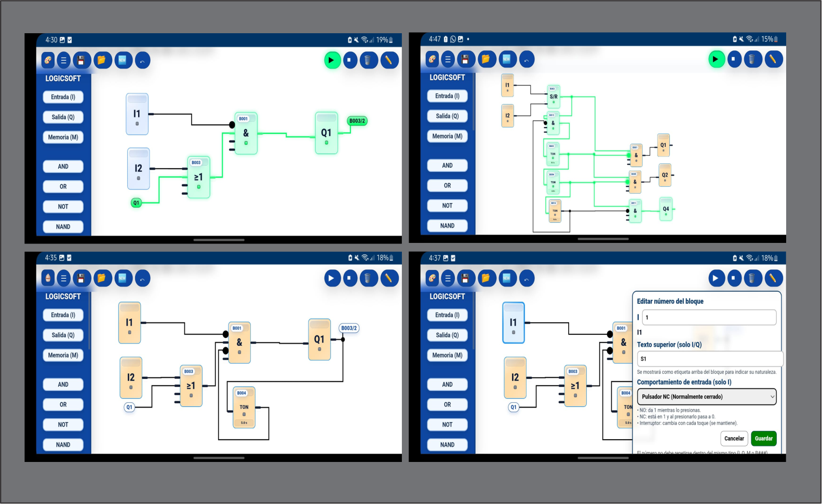The image size is (822, 504).
Task: Toggle input I1 block in 4:30 screenshot
Action: [x=137, y=114]
